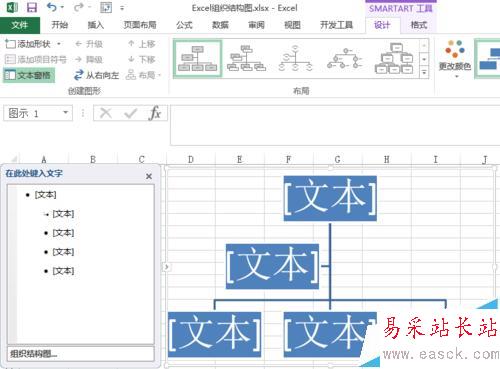
Task: Click the 下移 move down button
Action: pyautogui.click(x=142, y=60)
